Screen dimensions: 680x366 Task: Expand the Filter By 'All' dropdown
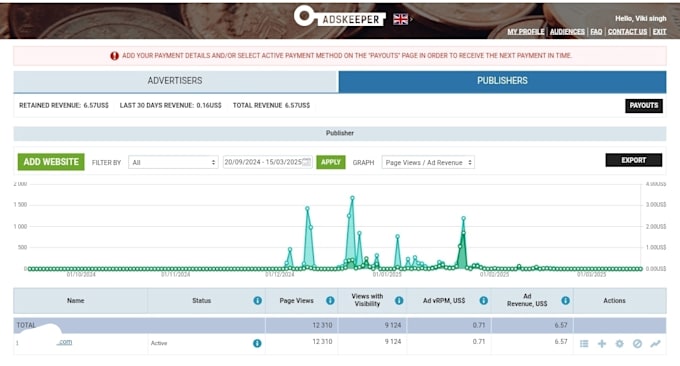point(173,162)
